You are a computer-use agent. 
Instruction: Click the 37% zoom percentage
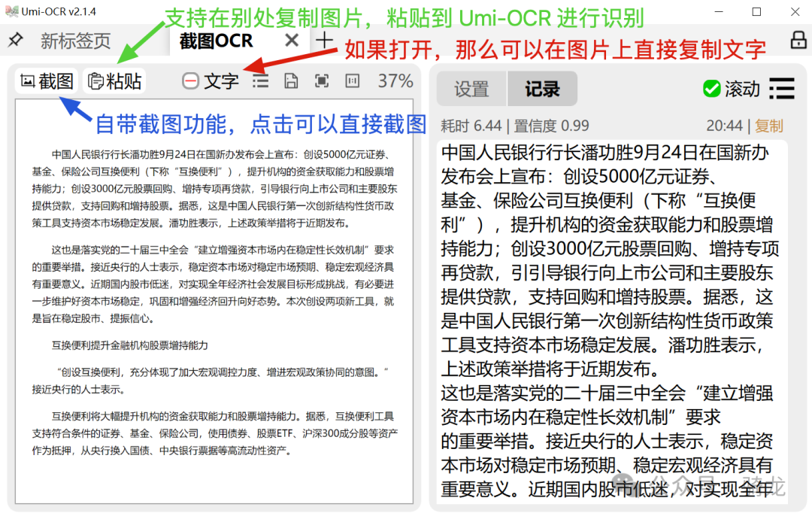coord(395,80)
